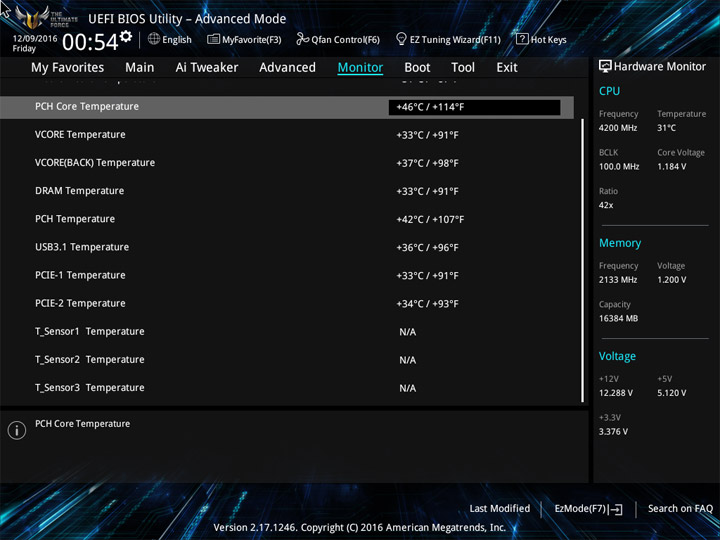Click the TUF Ultimate Force logo

coord(46,17)
